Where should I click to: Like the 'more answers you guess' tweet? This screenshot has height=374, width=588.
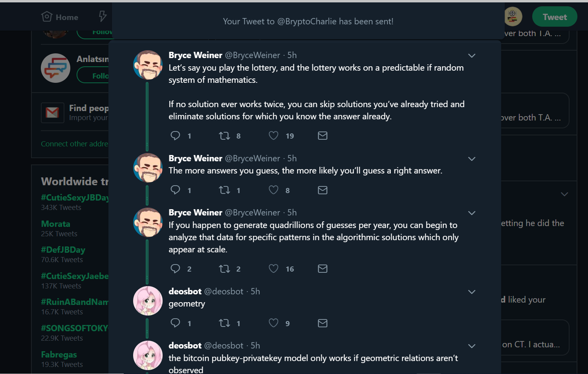tap(273, 190)
